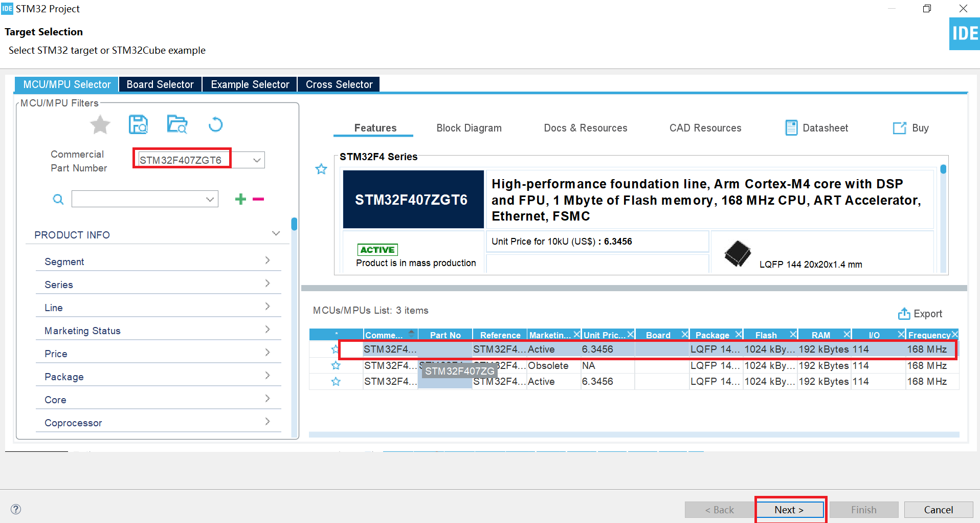Show favorite MCUs star icon in filters

tap(100, 124)
